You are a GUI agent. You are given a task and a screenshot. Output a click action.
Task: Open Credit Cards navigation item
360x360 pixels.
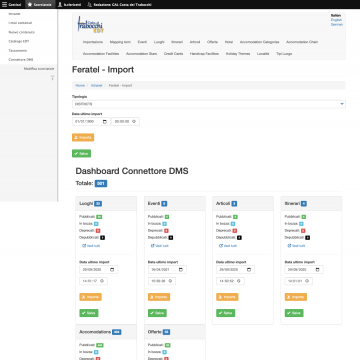(x=173, y=54)
